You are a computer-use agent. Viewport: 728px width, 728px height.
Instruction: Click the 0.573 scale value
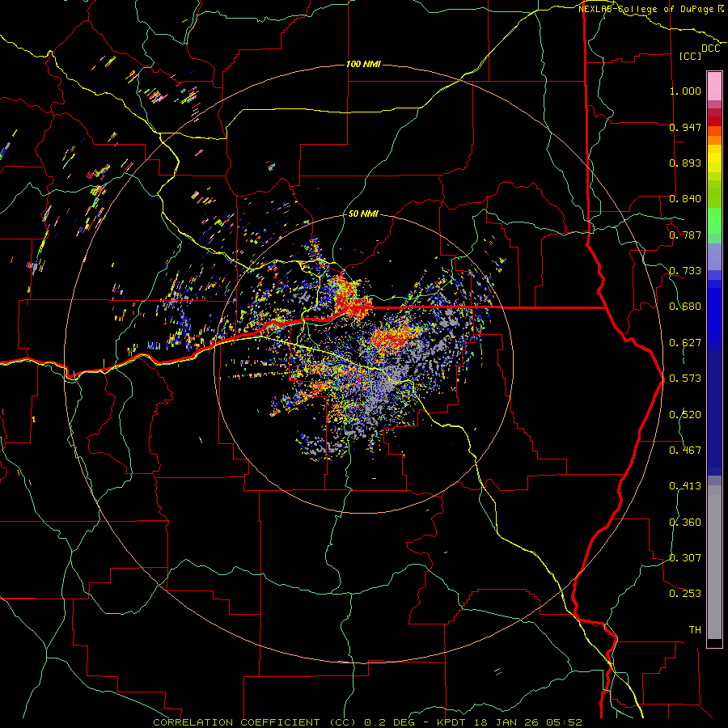click(x=685, y=379)
